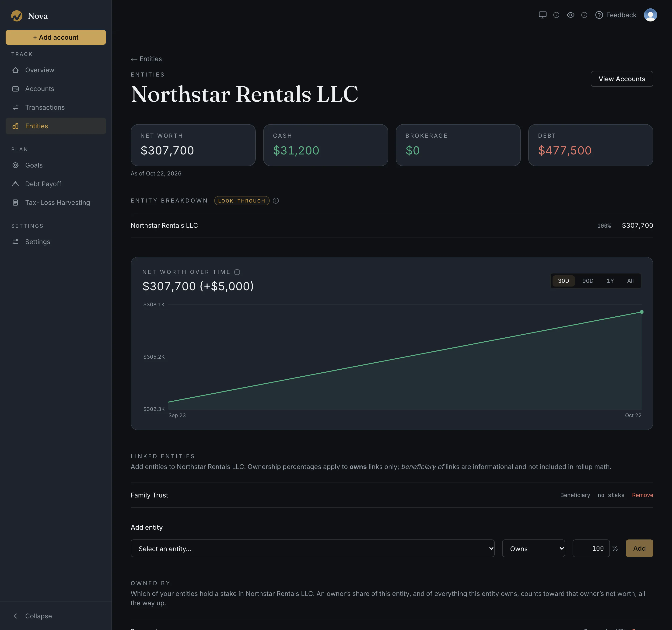Go back via the Entities link
Image resolution: width=672 pixels, height=630 pixels.
[x=146, y=59]
